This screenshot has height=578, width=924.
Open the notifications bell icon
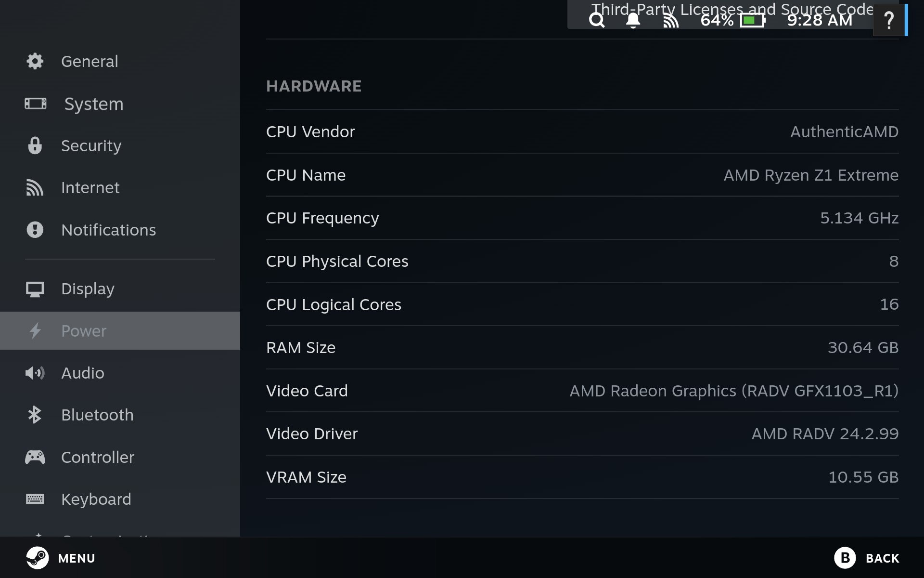(633, 20)
